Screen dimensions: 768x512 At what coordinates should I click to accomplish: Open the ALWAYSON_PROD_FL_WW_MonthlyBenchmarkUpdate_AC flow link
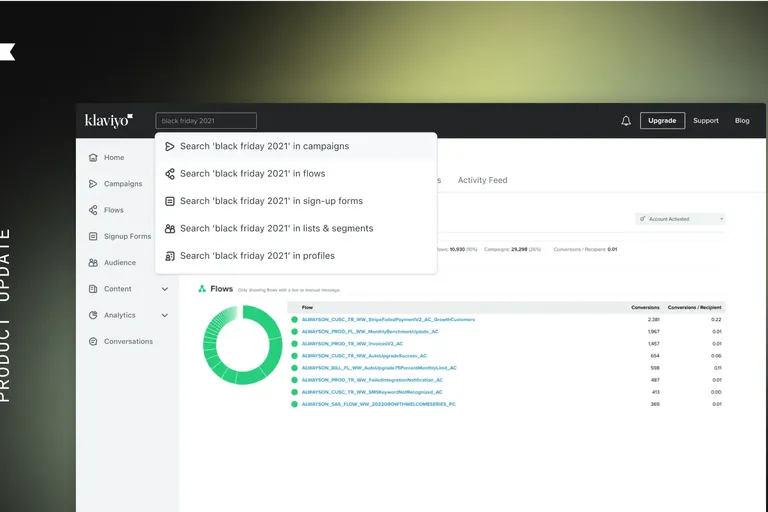click(x=370, y=332)
